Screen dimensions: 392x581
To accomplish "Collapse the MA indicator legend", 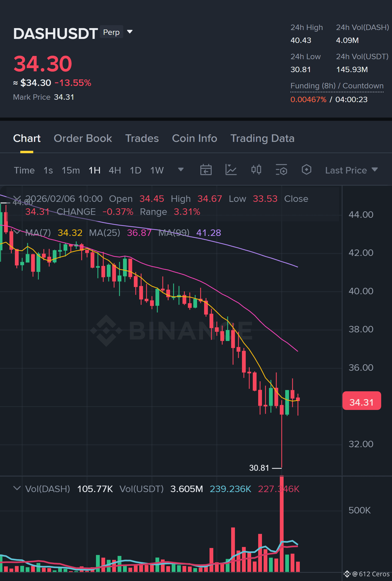I will (x=17, y=232).
